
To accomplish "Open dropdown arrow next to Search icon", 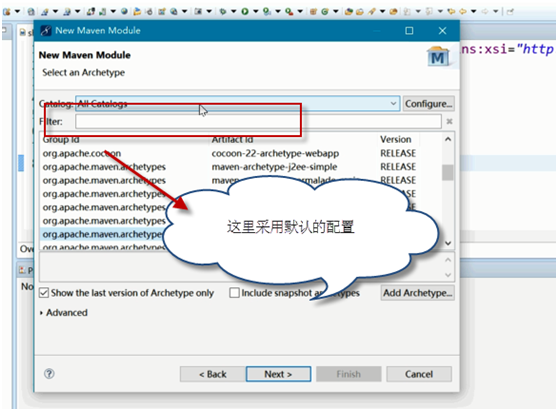I will 383,11.
